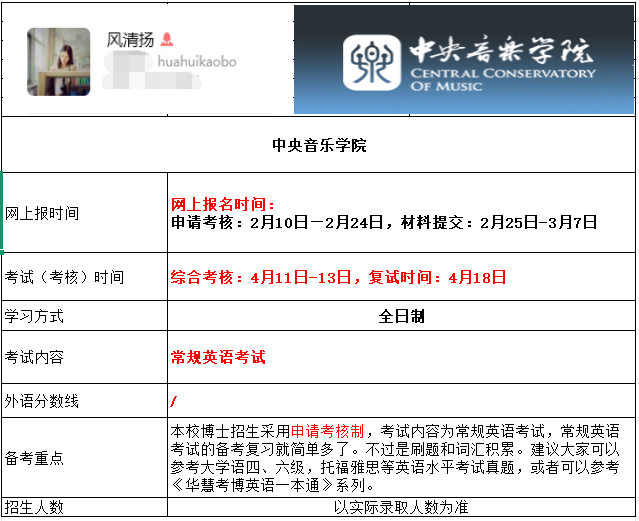Screen dimensions: 639x521
Task: Click the Central Conservatory of Music banner text
Action: click(502, 64)
